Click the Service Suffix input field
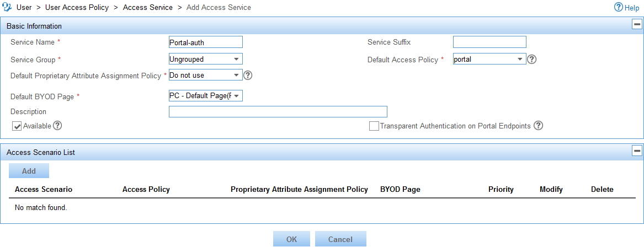 489,42
